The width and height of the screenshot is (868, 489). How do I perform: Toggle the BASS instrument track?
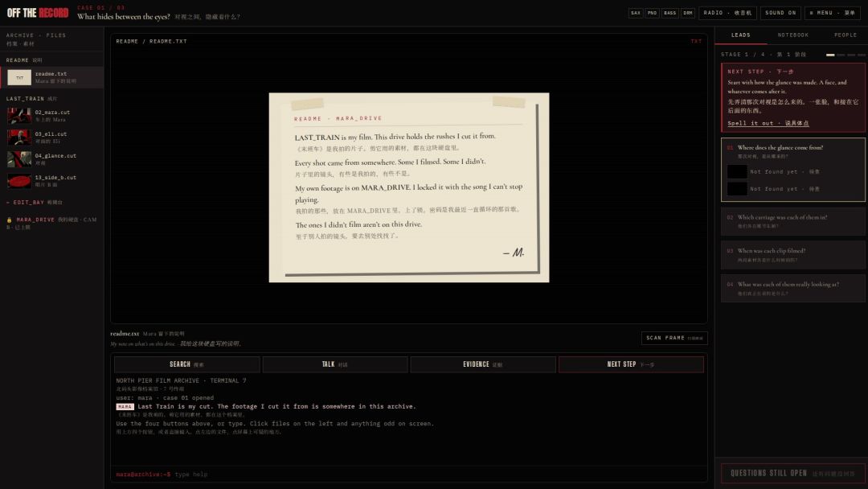(x=669, y=13)
